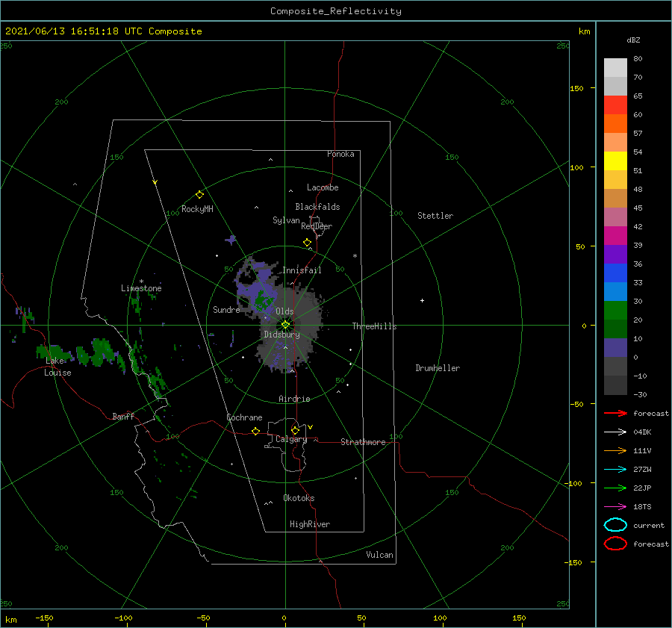Click the Lacombe town label
This screenshot has height=628, width=672.
pos(323,187)
